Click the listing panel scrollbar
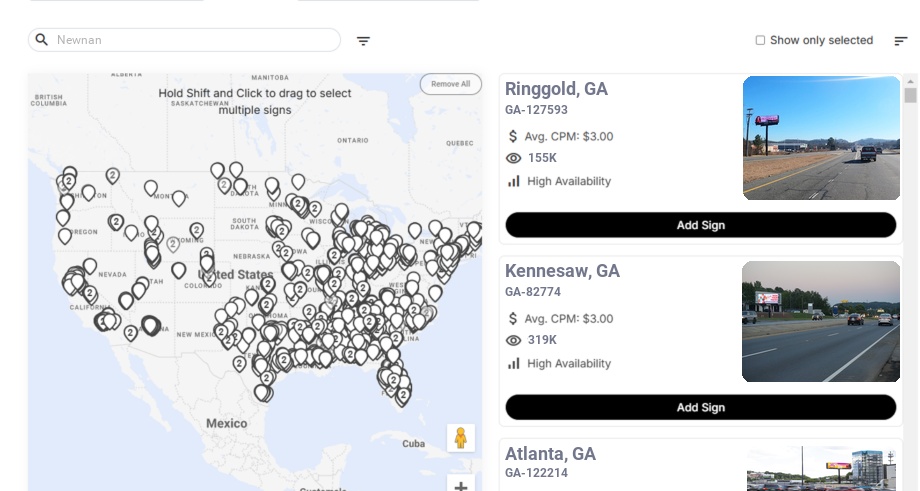The width and height of the screenshot is (920, 491). [910, 95]
